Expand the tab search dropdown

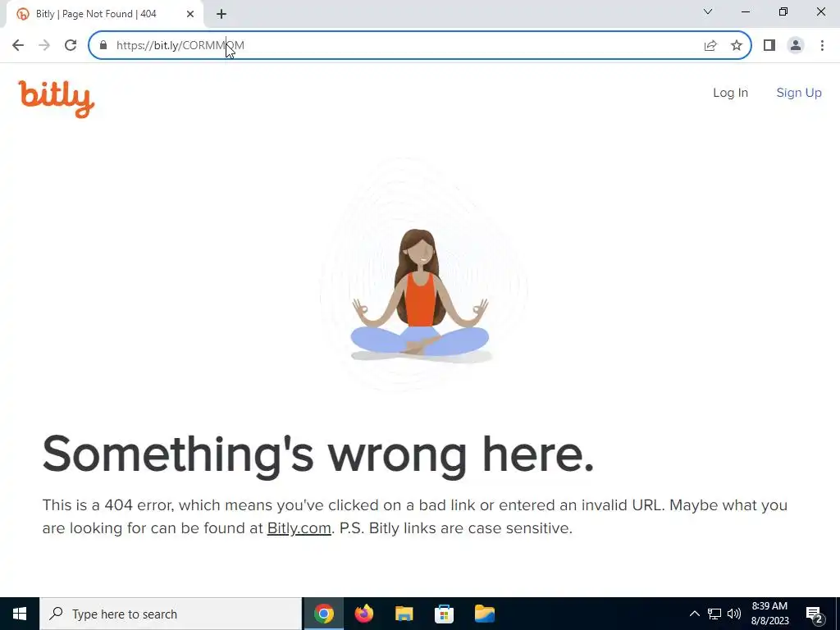(x=708, y=11)
